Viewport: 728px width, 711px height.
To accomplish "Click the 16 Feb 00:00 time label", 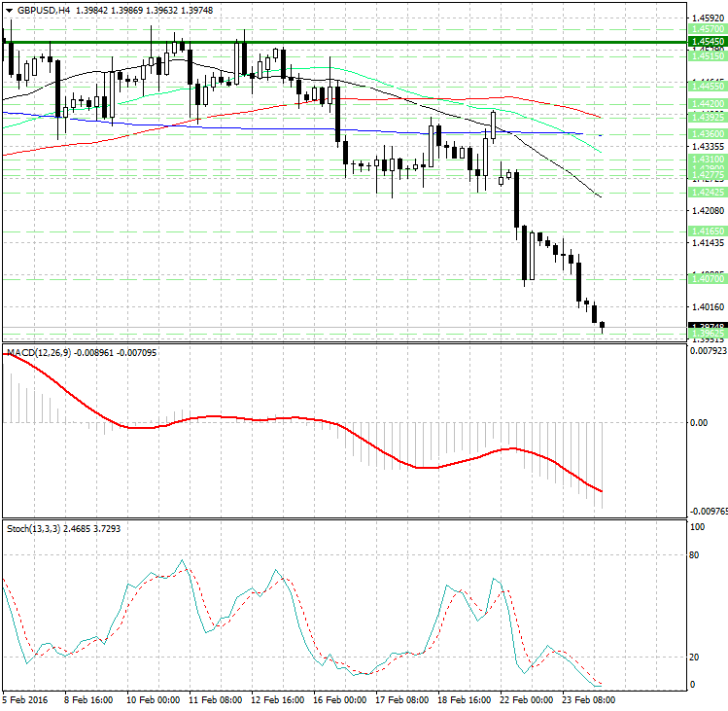I will 341,698.
